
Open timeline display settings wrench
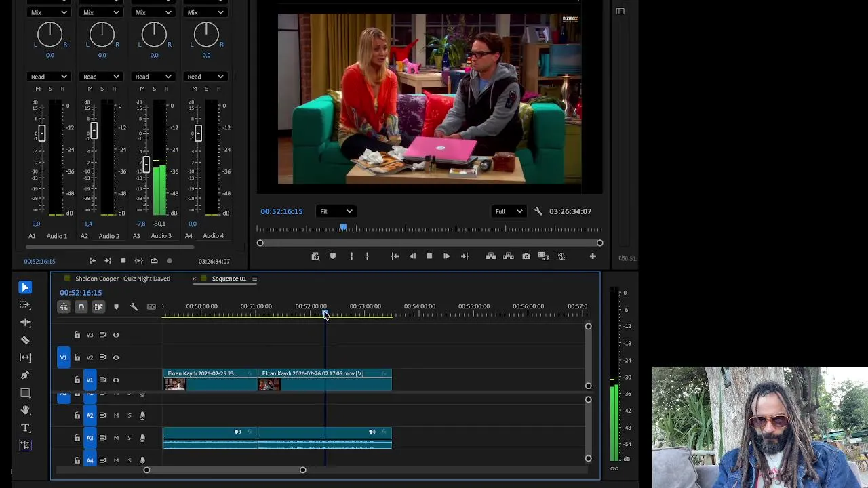pos(134,307)
